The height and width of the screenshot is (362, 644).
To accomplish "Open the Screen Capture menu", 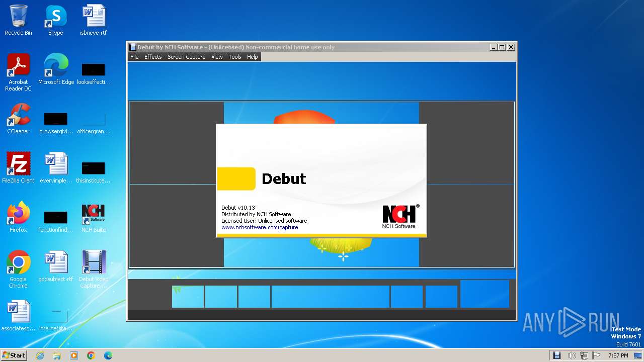I will [x=186, y=57].
